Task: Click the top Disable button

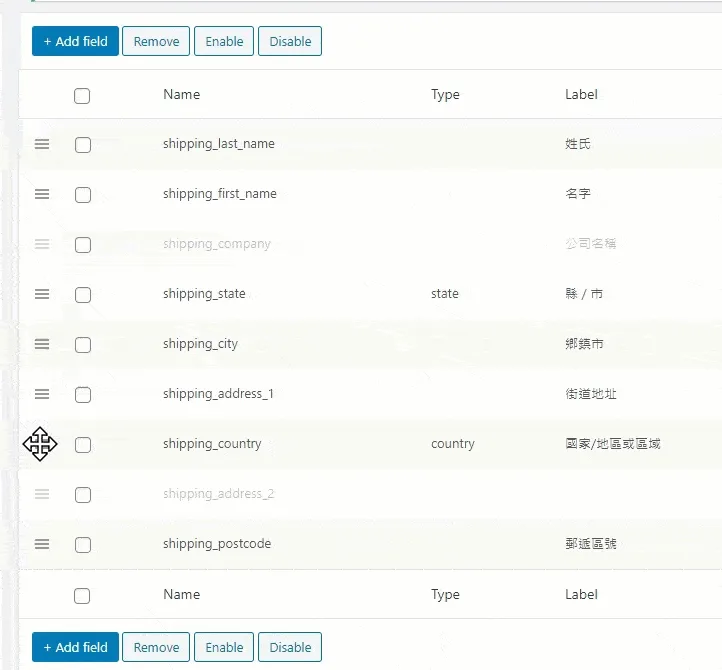Action: click(x=290, y=41)
